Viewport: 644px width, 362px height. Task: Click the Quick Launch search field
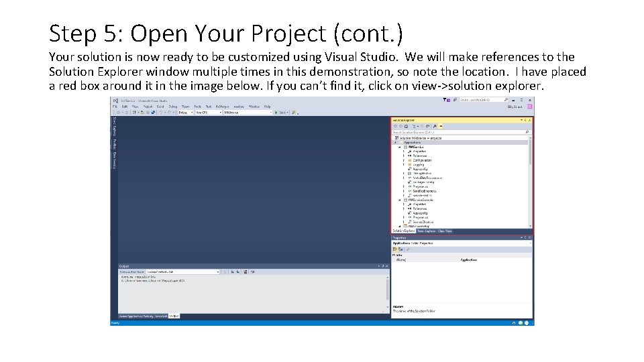(484, 100)
